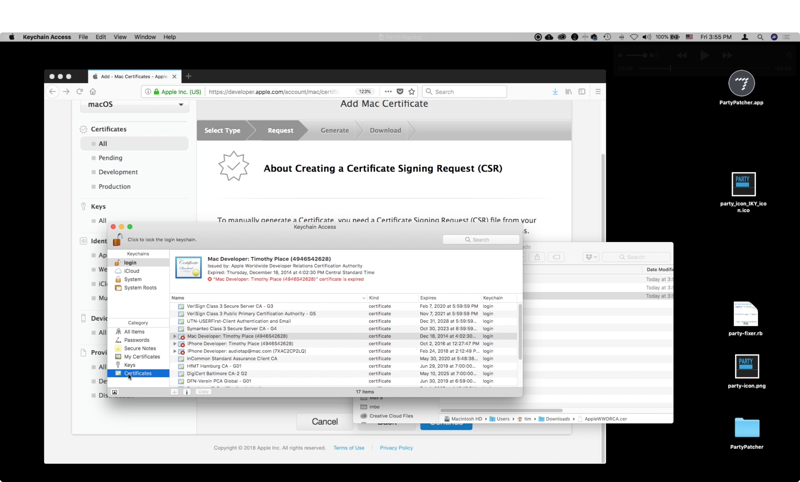
Task: Open Firefox downloads arrow icon
Action: coord(555,92)
